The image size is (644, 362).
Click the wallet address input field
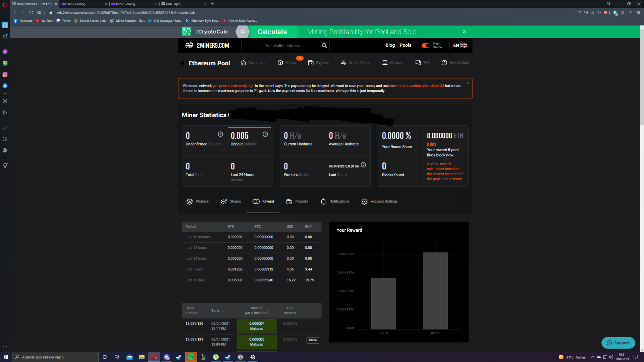[x=291, y=46]
